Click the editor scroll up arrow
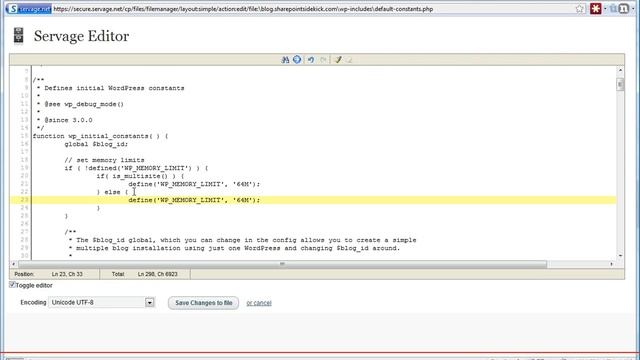 620,70
